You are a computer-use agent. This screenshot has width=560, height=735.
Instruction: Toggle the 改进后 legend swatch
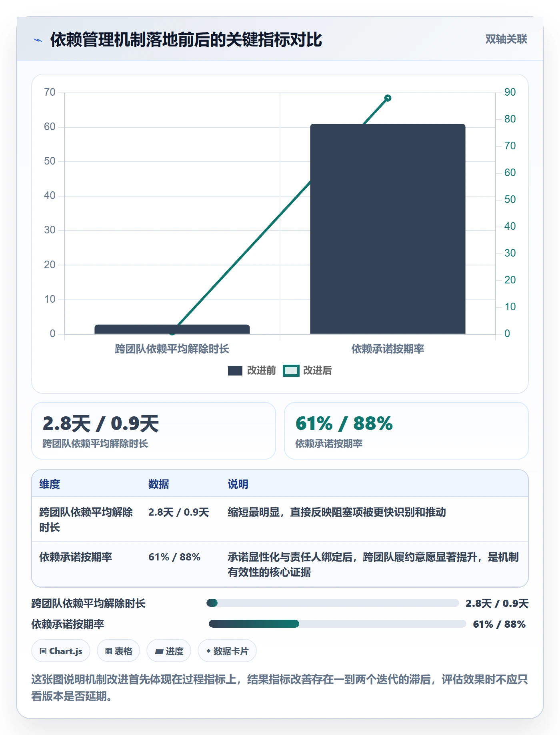coord(291,371)
